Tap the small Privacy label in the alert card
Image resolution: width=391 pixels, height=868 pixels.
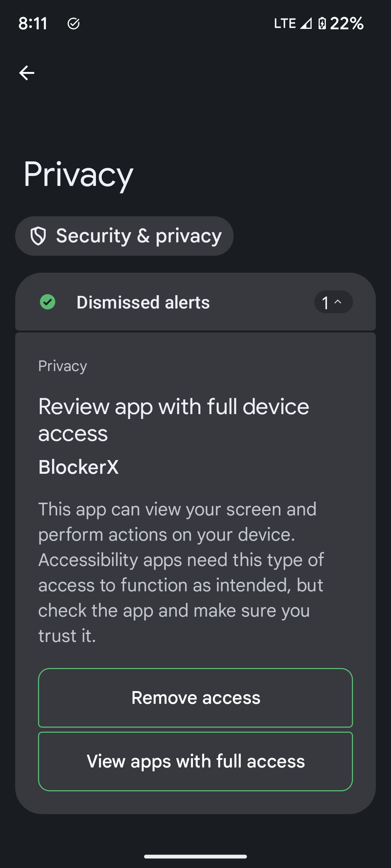click(63, 366)
